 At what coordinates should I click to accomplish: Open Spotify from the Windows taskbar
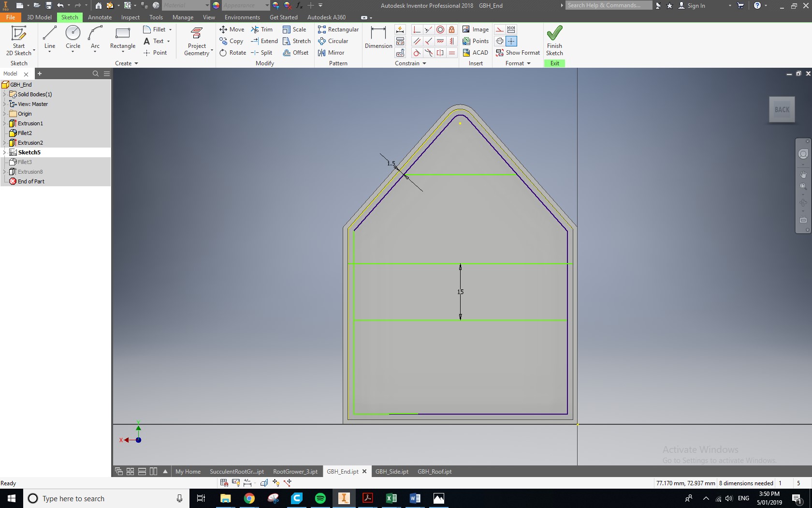(320, 498)
